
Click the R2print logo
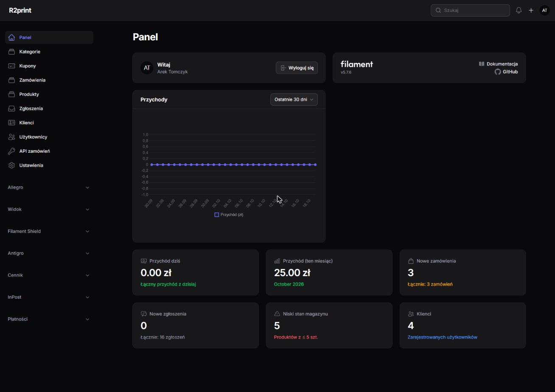(20, 10)
